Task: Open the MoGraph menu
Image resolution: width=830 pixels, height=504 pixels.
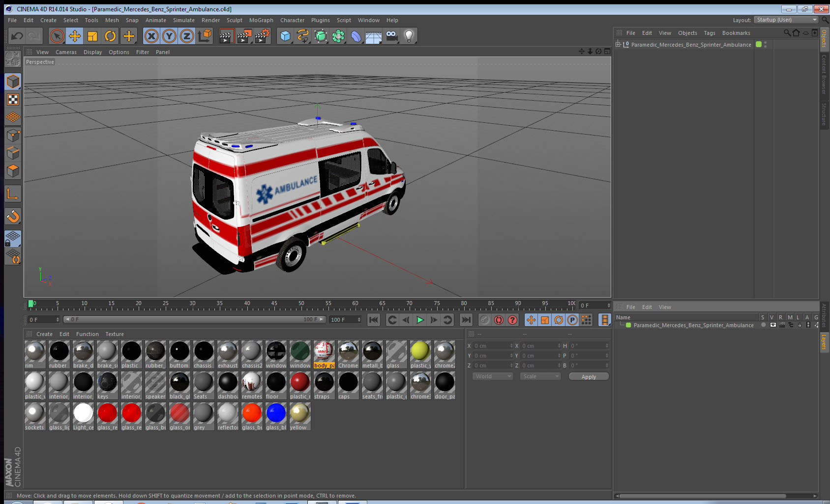Action: (x=261, y=20)
